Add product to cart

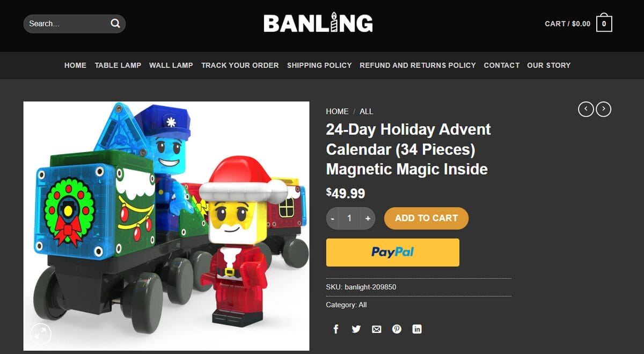tap(426, 218)
